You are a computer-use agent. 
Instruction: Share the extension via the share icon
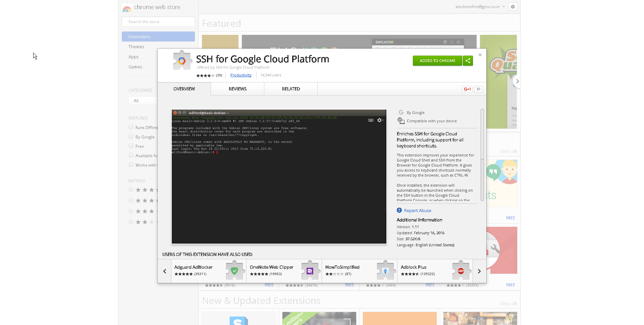click(x=468, y=61)
